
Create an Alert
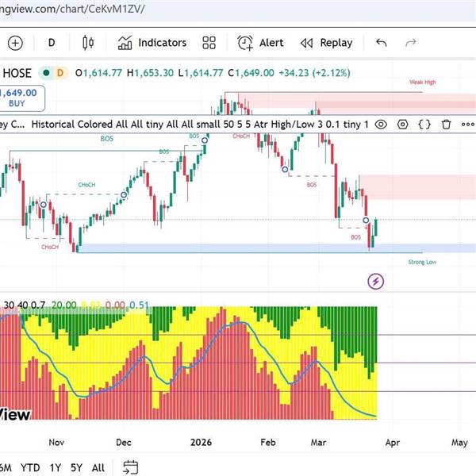coord(260,43)
